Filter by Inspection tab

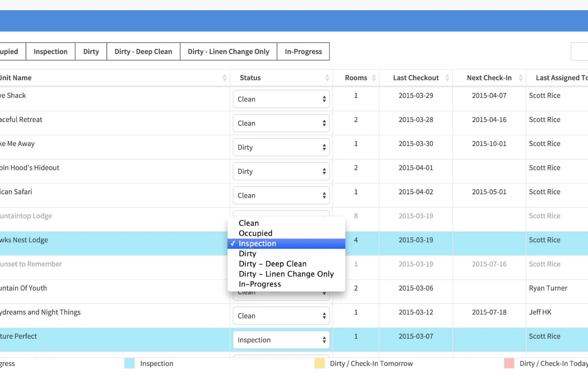point(51,52)
